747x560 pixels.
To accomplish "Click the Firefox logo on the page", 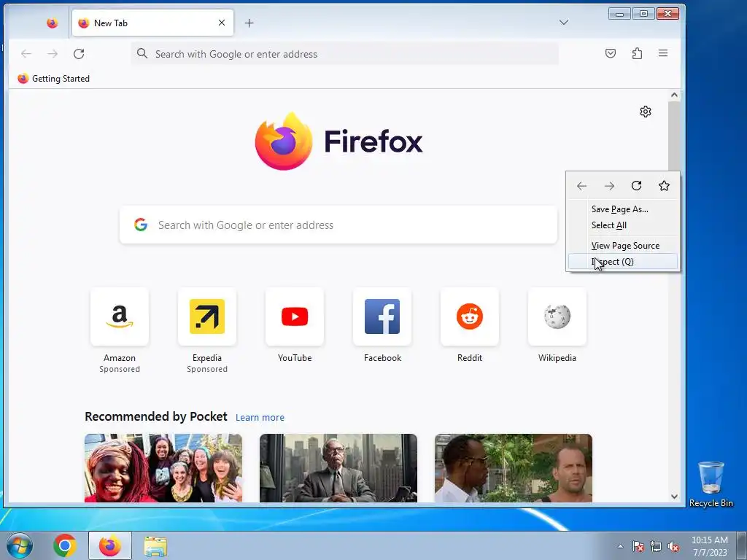I will 338,141.
